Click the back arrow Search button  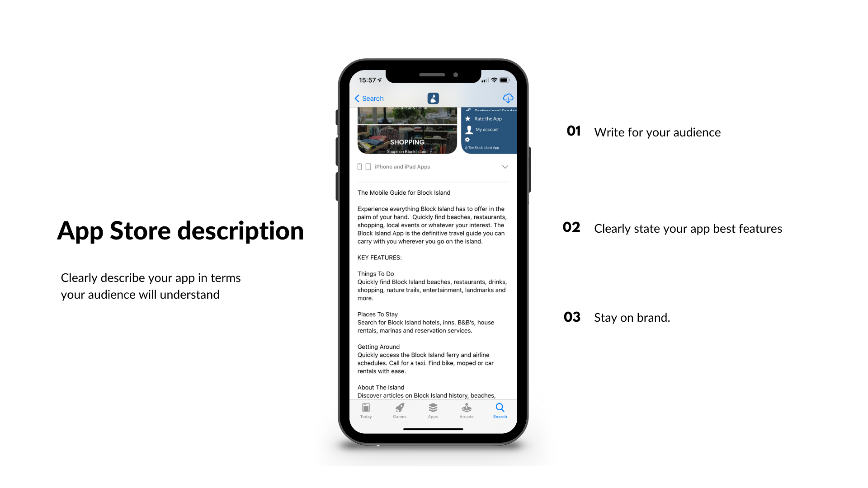point(368,99)
